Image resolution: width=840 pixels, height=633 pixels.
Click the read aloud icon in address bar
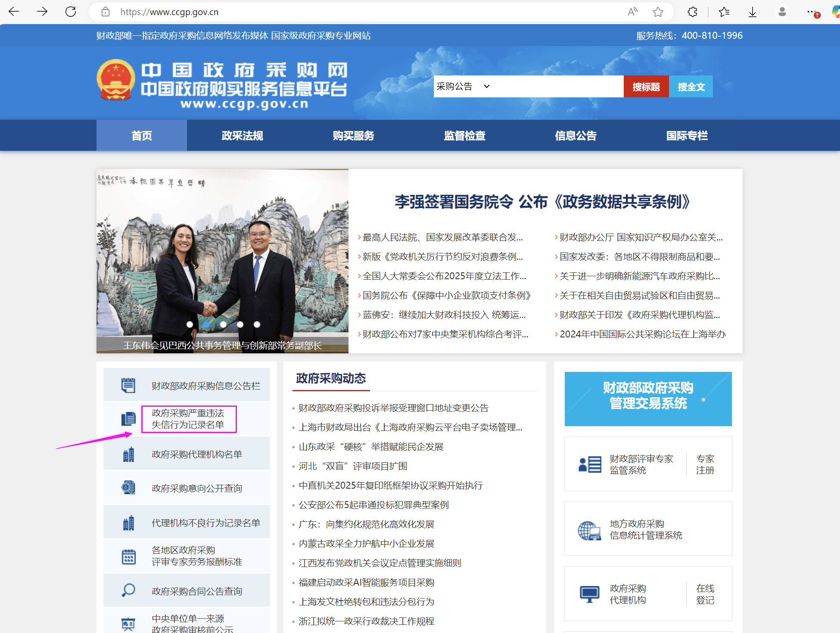tap(632, 12)
